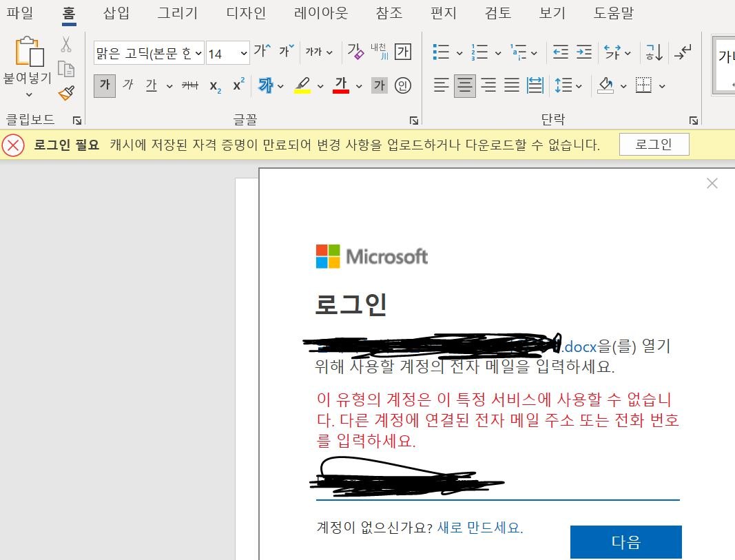This screenshot has width=735, height=560.
Task: Apply yellow text highlight color
Action: click(302, 85)
